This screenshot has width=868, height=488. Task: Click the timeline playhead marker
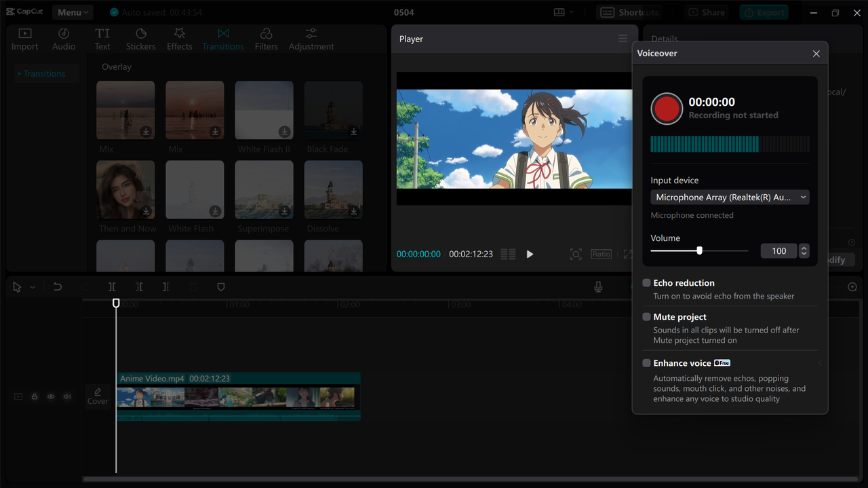coord(116,303)
